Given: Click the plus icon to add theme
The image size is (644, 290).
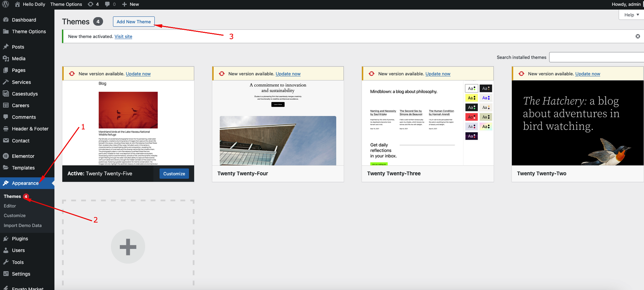Looking at the screenshot, I should pos(128,247).
